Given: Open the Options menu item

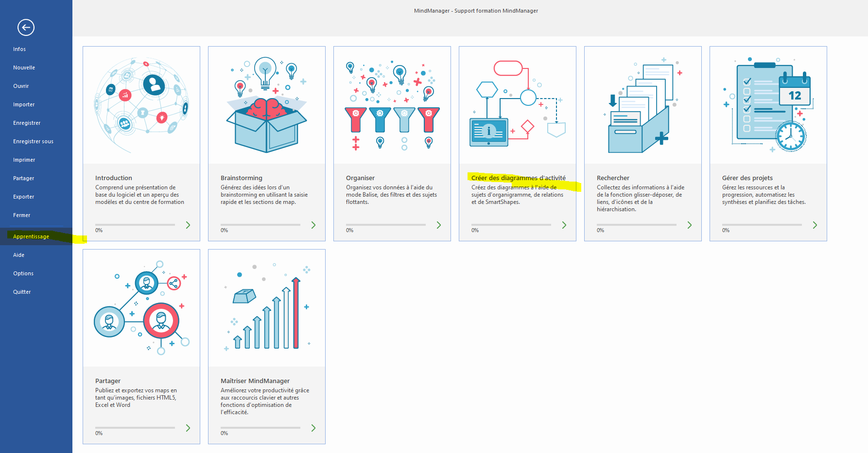Looking at the screenshot, I should 23,273.
